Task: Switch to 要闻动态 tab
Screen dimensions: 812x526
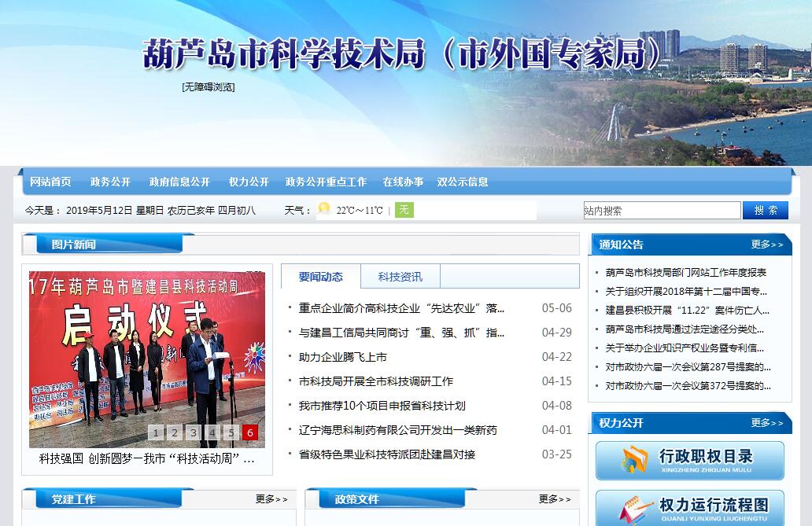Action: (320, 277)
